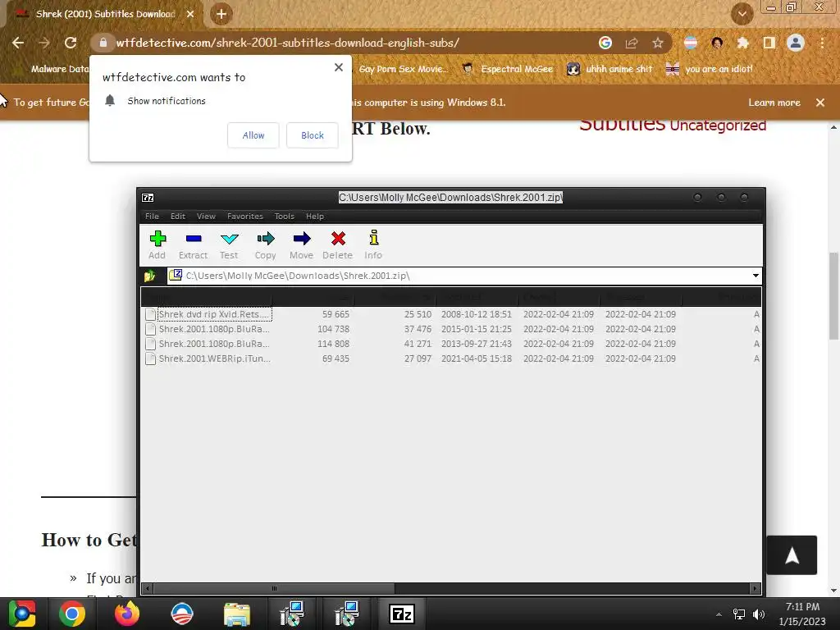Toggle Chrome side panel icon

(x=769, y=43)
